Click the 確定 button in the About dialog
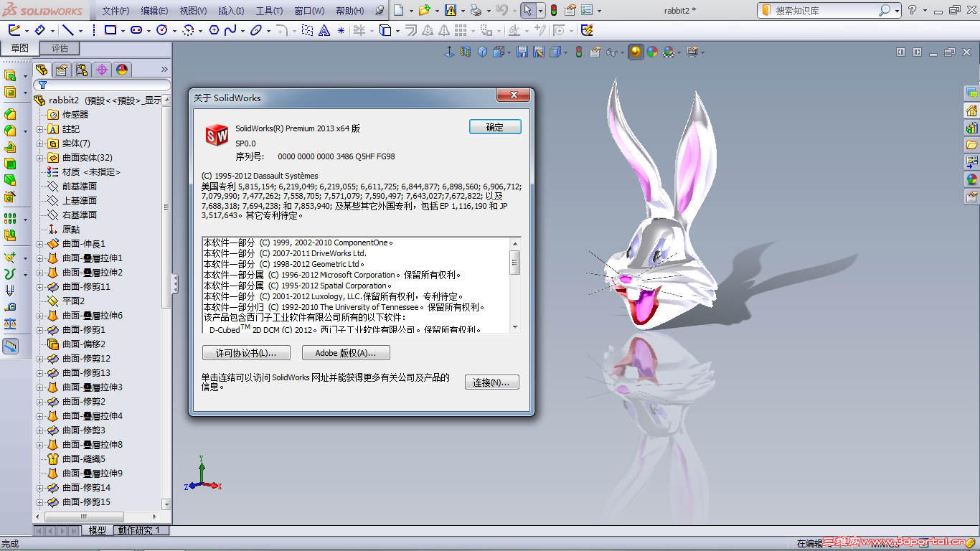The height and width of the screenshot is (551, 980). (494, 126)
